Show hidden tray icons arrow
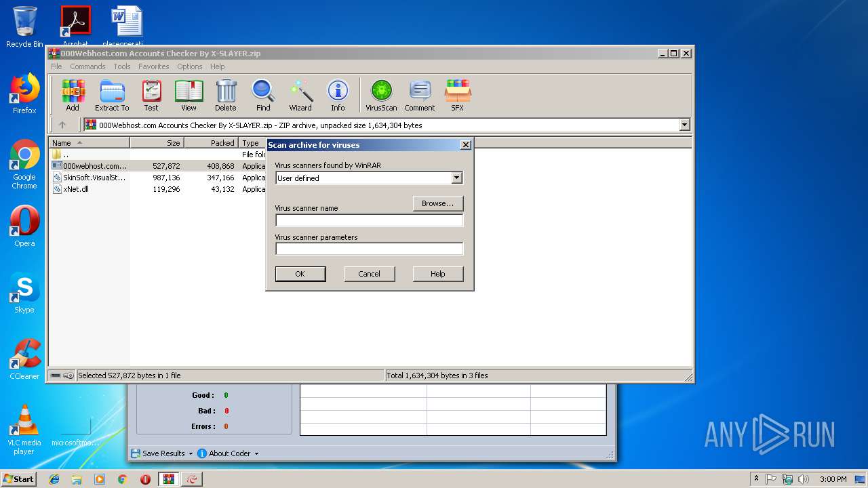This screenshot has height=488, width=868. point(756,479)
